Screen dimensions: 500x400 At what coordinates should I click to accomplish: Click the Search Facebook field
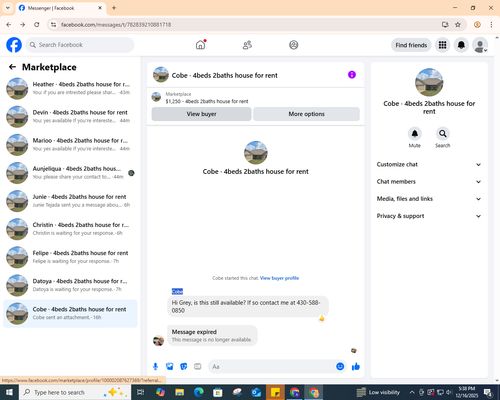pyautogui.click(x=80, y=45)
